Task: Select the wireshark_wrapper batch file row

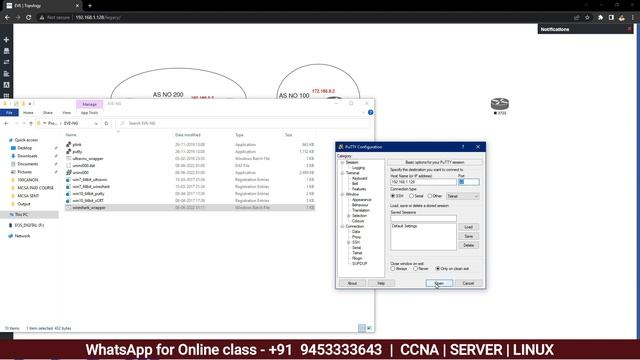Action: (x=190, y=208)
